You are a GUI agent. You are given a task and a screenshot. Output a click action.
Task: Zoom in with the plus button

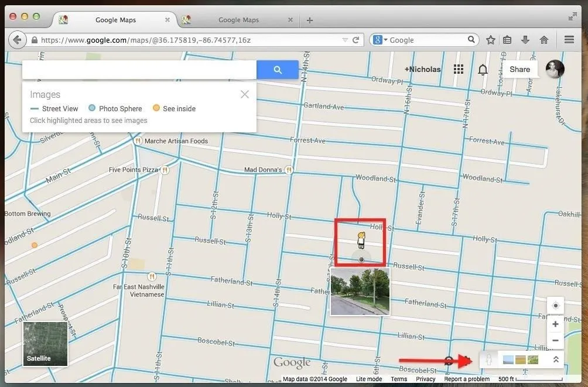555,324
